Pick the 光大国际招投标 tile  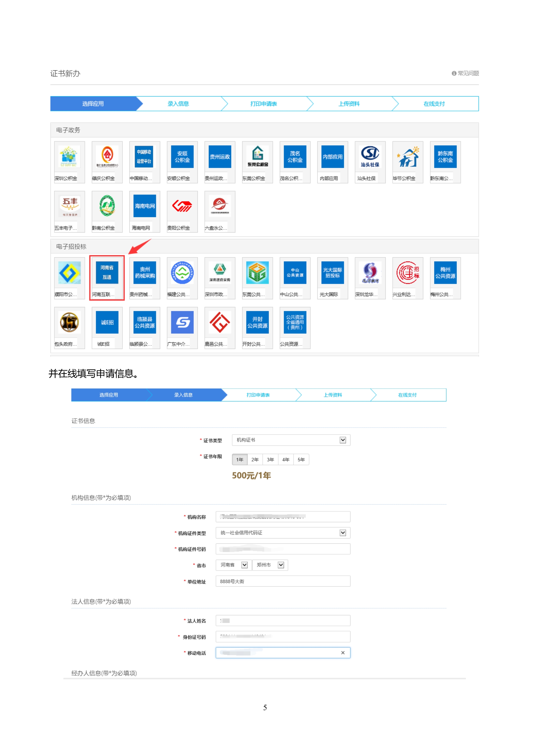pyautogui.click(x=332, y=278)
